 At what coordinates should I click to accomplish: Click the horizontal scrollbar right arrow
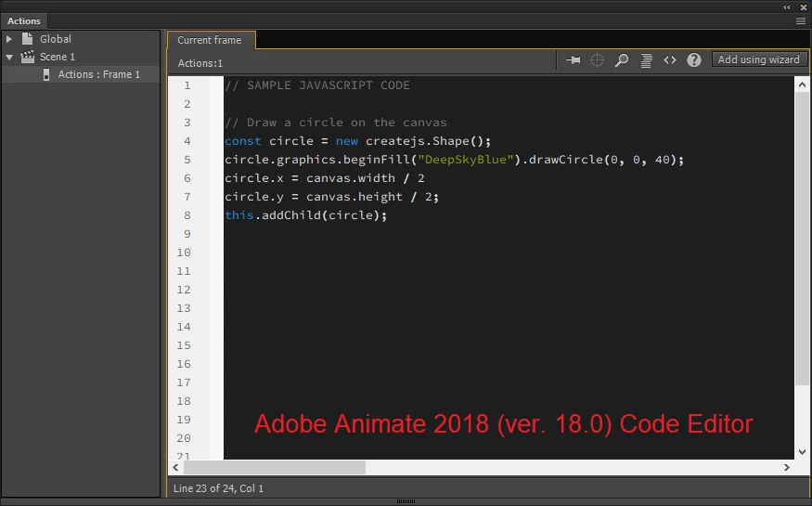[x=787, y=467]
